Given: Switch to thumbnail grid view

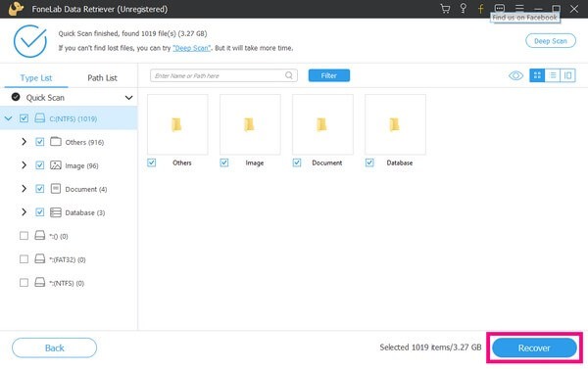Looking at the screenshot, I should 537,75.
